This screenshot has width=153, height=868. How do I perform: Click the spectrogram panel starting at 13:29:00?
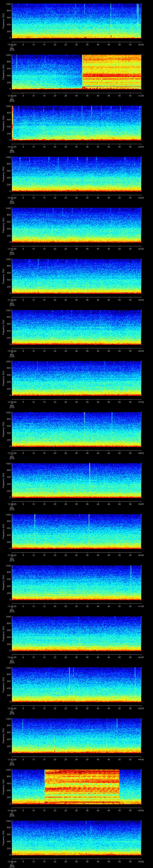pyautogui.click(x=77, y=21)
